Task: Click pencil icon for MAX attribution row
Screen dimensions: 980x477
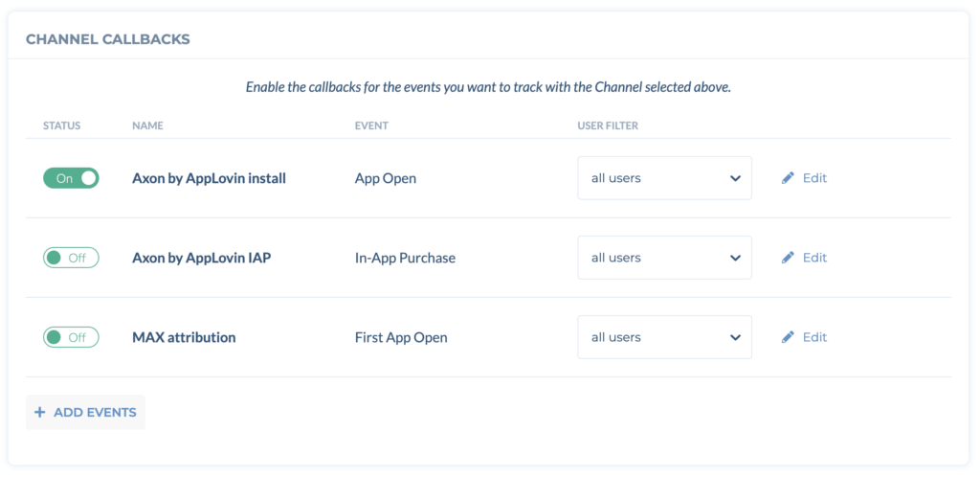Action: pos(788,337)
